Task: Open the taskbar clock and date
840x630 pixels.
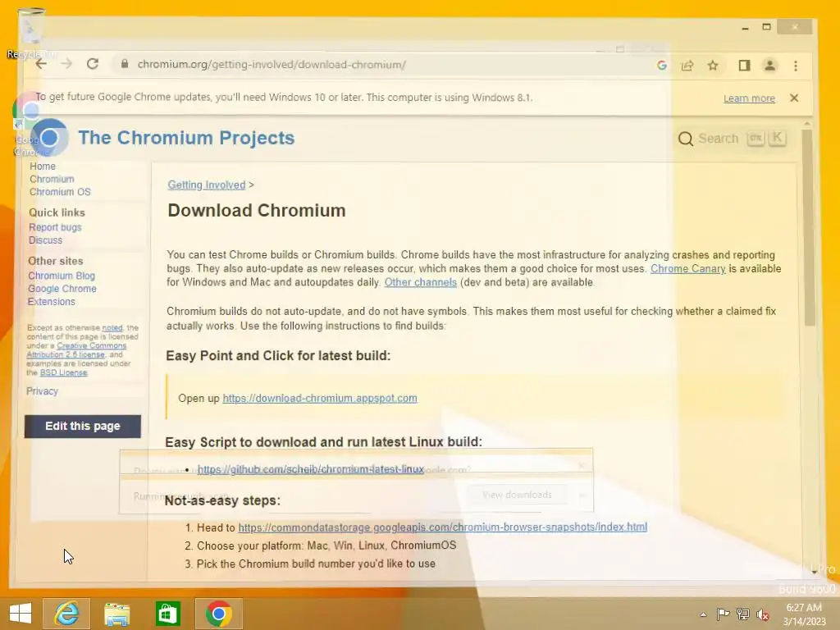Action: tap(804, 614)
